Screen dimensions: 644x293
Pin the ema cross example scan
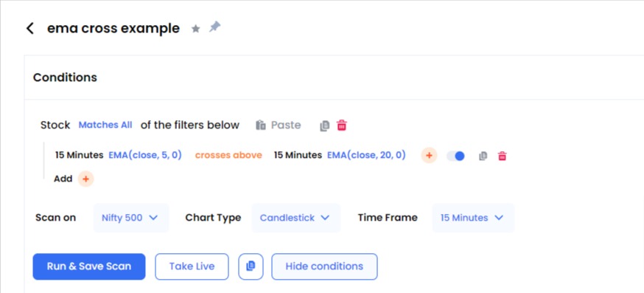click(x=214, y=27)
